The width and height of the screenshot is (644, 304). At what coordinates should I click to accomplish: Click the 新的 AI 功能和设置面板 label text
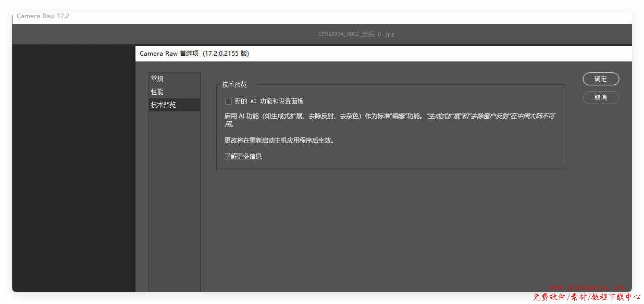pos(269,102)
